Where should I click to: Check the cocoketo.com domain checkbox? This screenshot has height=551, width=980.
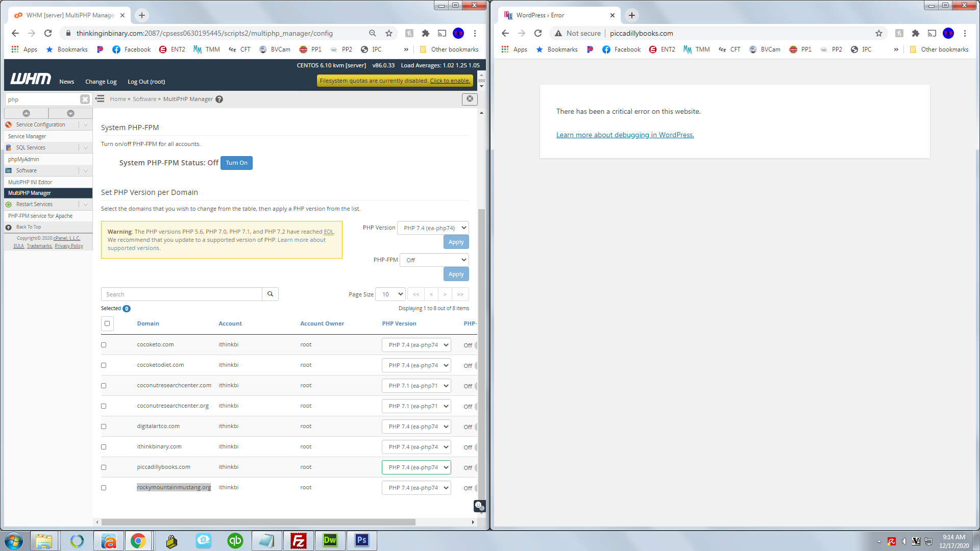click(104, 345)
